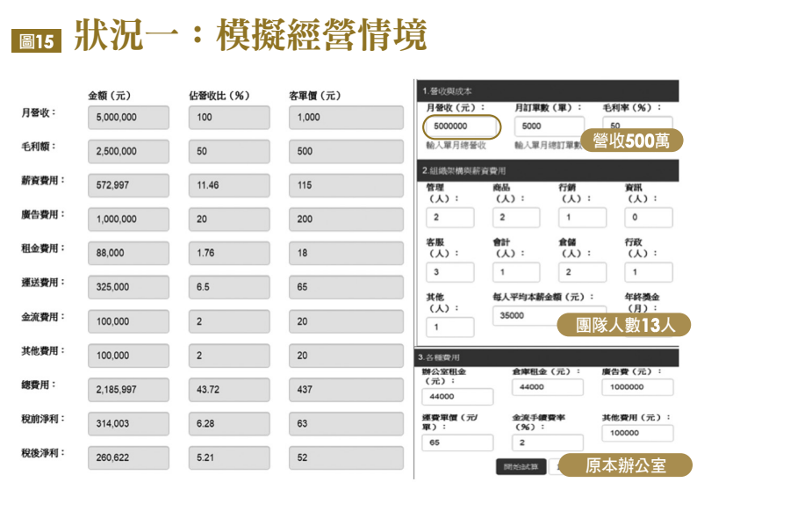
Task: Select the 毛利額 amount box 2,500,000
Action: pyautogui.click(x=128, y=152)
